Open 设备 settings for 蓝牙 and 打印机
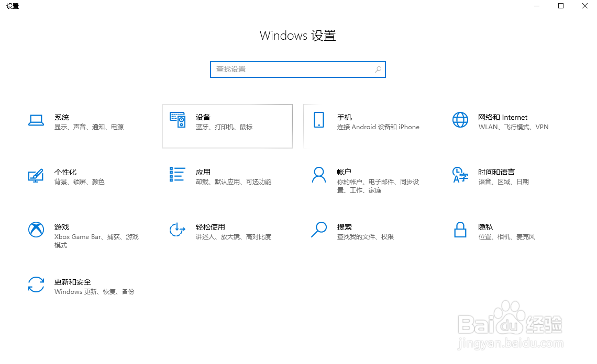Viewport: 597px width, 364px height. pyautogui.click(x=227, y=126)
